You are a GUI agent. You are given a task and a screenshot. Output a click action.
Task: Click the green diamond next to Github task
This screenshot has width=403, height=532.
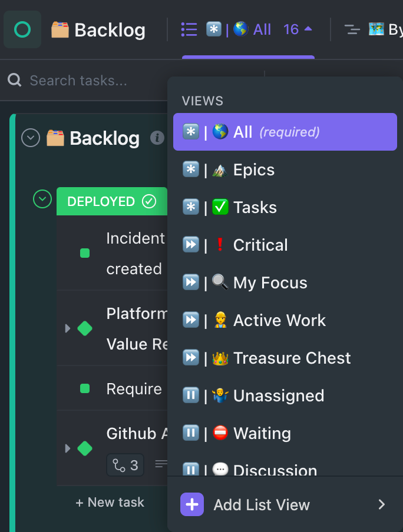85,448
